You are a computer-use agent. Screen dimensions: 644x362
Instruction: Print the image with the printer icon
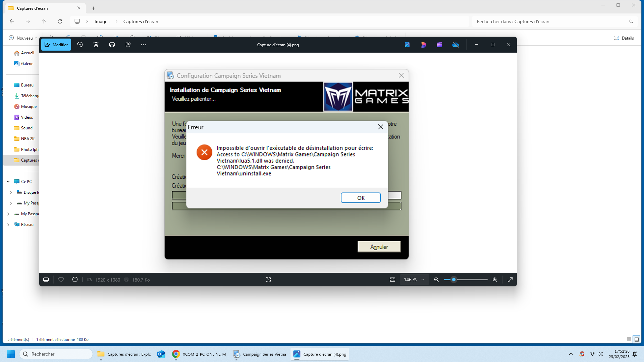(112, 45)
